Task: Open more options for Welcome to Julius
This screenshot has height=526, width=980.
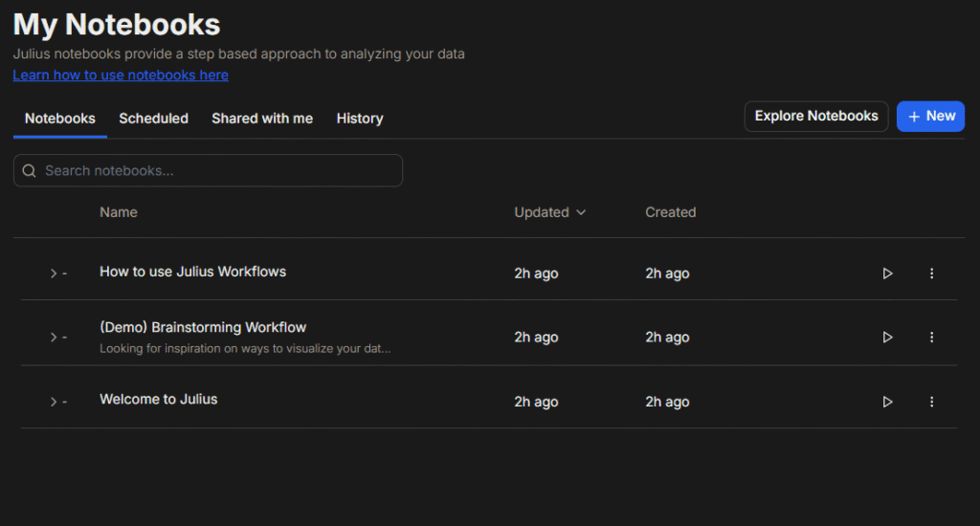Action: pos(931,402)
